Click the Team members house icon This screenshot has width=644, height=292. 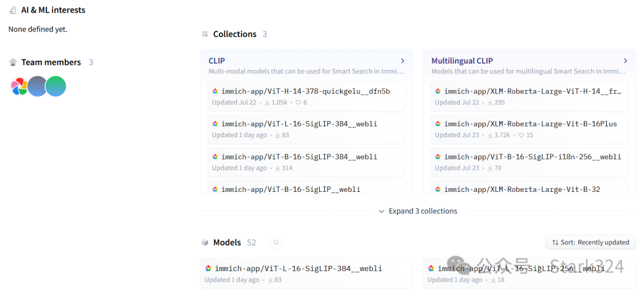(13, 62)
